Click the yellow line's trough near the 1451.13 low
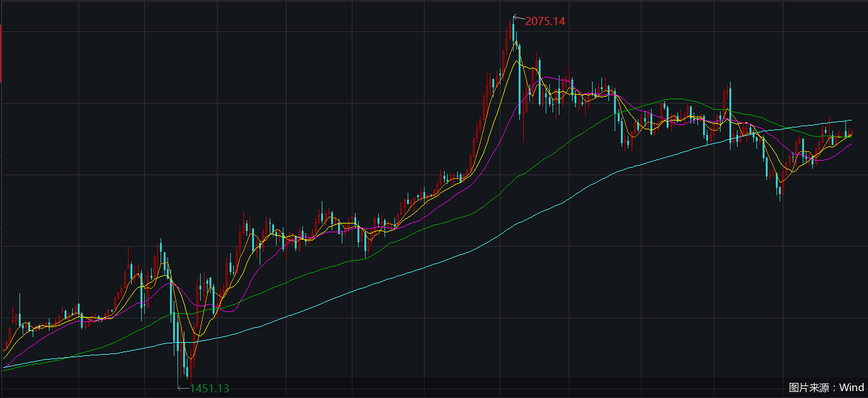This screenshot has width=868, height=398. (191, 358)
